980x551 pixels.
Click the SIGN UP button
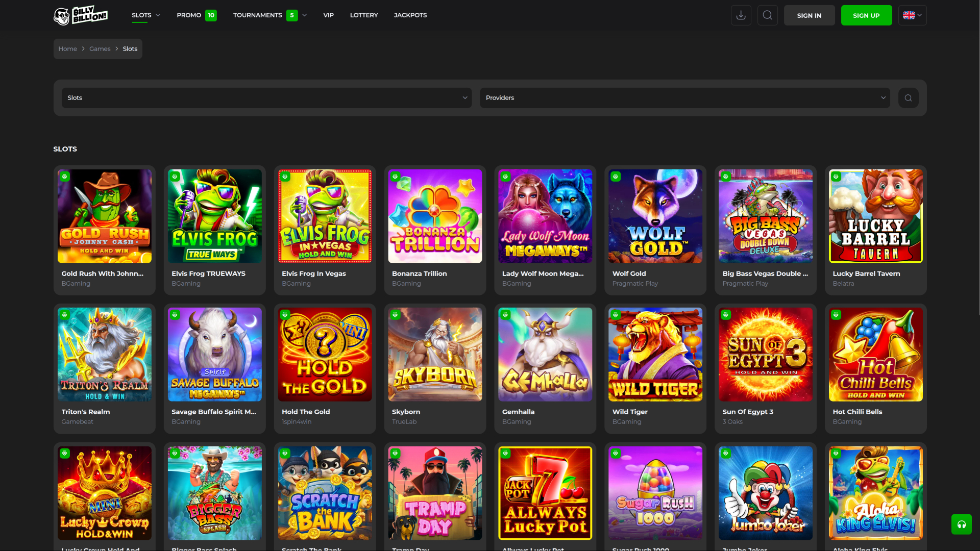coord(866,15)
